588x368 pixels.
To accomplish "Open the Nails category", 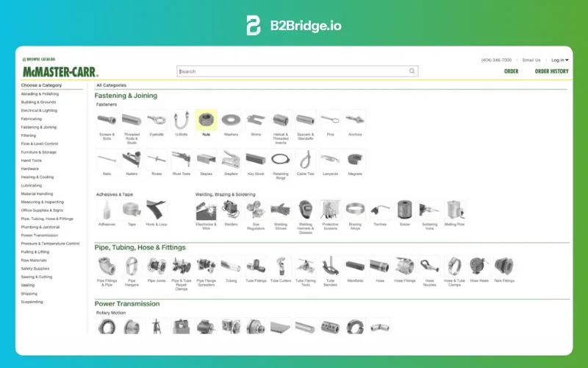I will pos(107,160).
